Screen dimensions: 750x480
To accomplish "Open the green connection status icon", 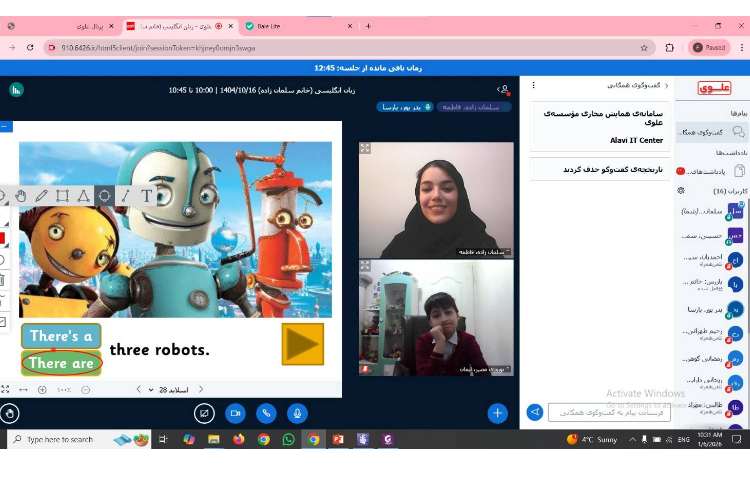I will [x=16, y=89].
